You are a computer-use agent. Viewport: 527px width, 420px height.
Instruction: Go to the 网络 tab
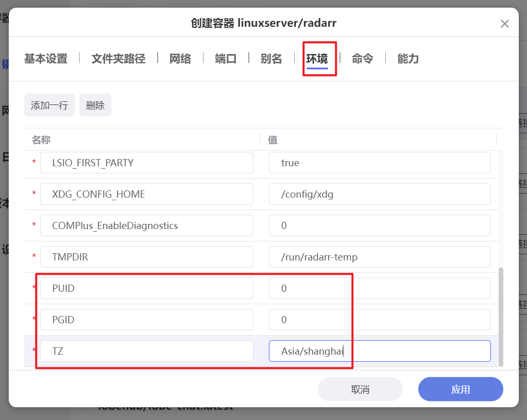(x=180, y=58)
